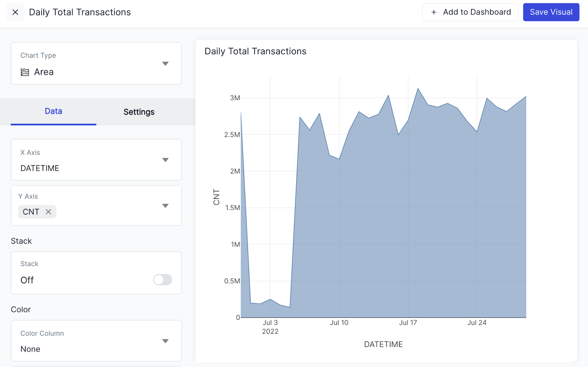Click the Jul 10 axis label

pos(339,323)
